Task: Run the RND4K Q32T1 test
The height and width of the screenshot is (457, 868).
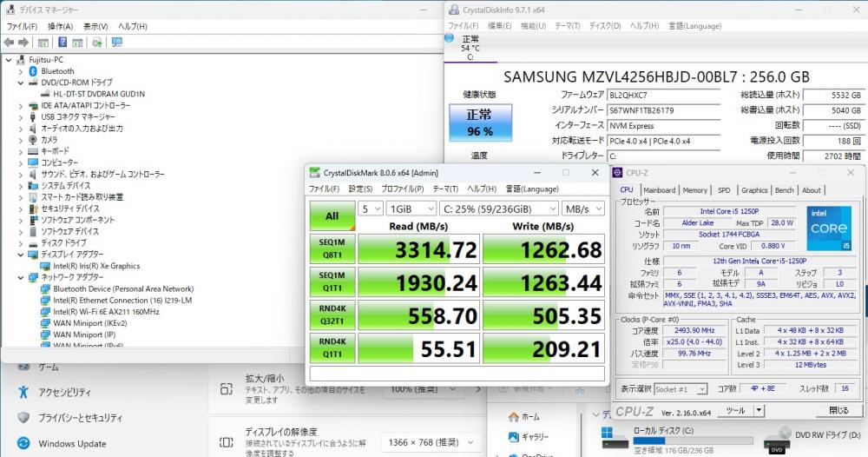Action: point(332,315)
